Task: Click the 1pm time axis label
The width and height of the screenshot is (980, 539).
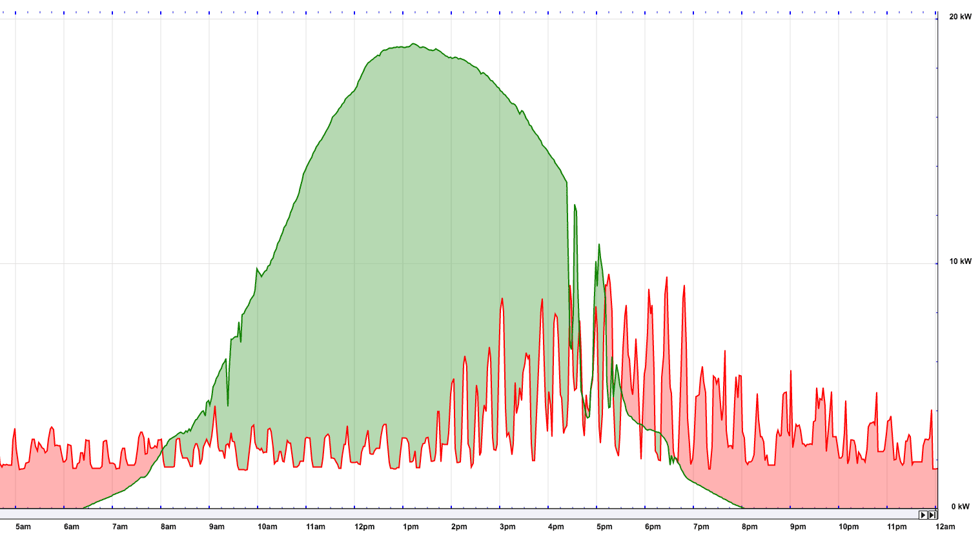Action: pyautogui.click(x=411, y=527)
